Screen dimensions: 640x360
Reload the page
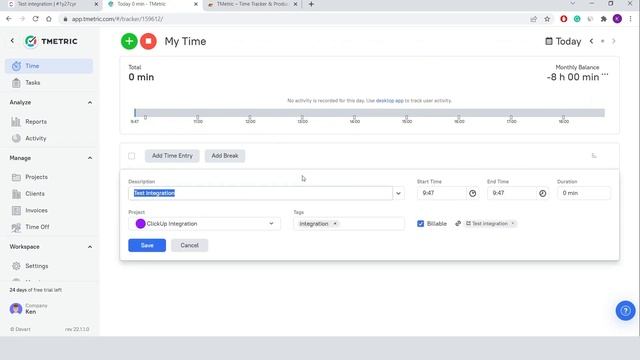tap(36, 19)
